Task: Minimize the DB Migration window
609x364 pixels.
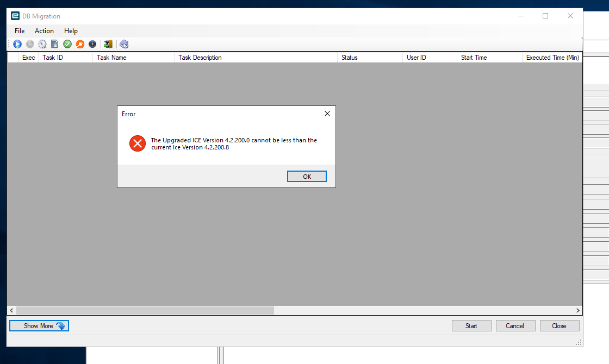Action: [x=521, y=16]
